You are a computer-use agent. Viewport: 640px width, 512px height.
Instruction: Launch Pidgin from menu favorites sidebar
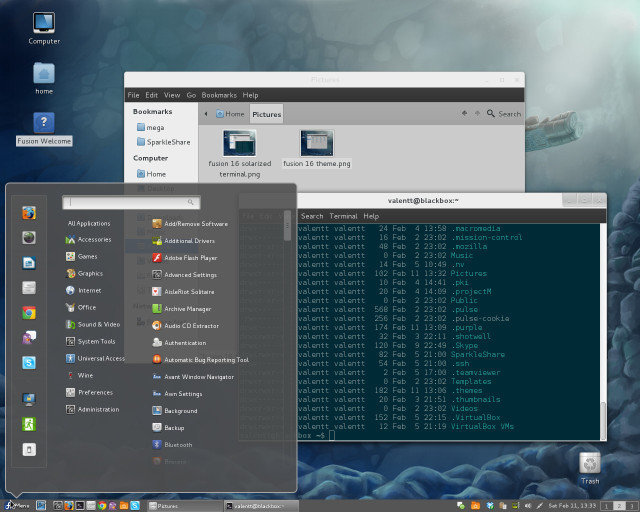pyautogui.click(x=29, y=338)
